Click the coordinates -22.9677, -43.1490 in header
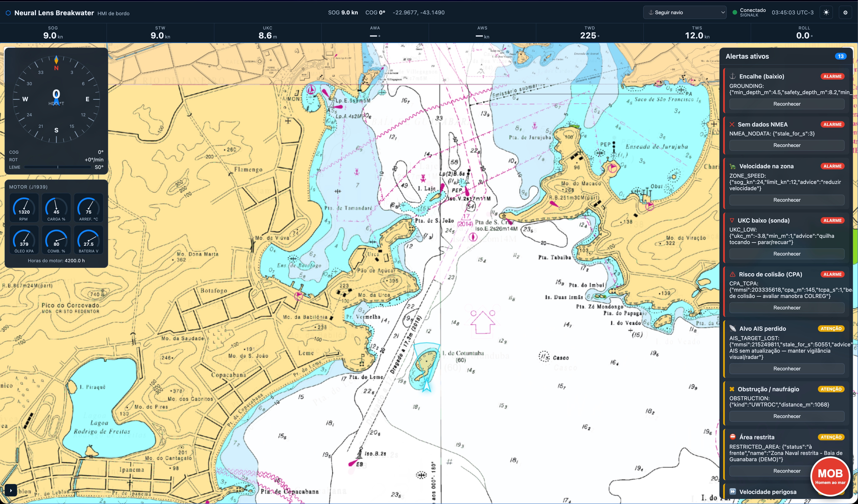Image resolution: width=858 pixels, height=504 pixels. tap(418, 13)
